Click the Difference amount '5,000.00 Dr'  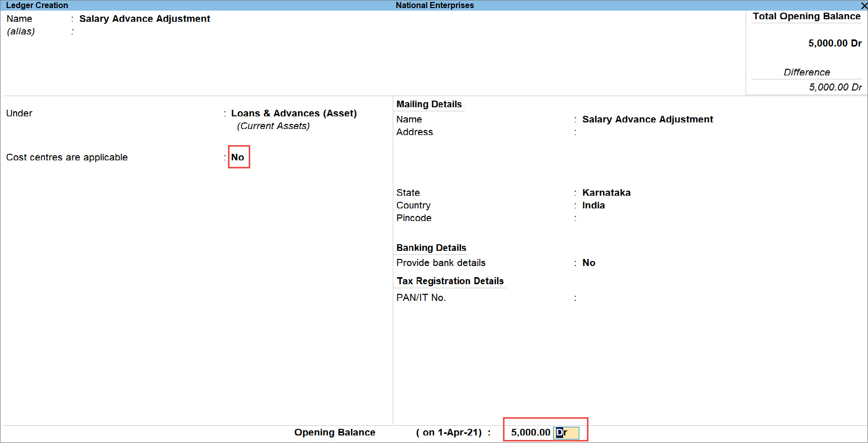[x=835, y=87]
